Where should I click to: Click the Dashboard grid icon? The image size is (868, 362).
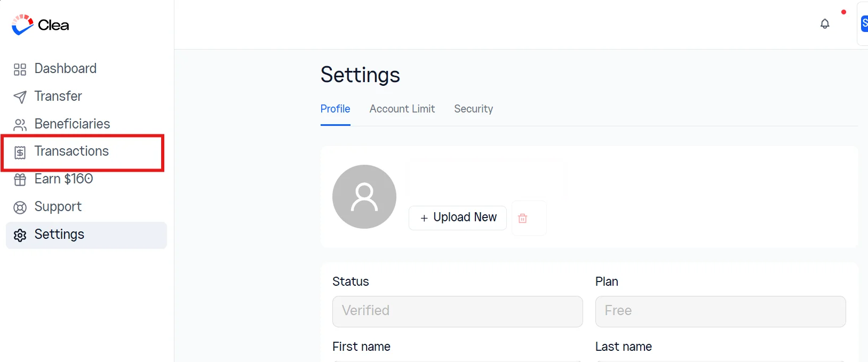tap(20, 69)
